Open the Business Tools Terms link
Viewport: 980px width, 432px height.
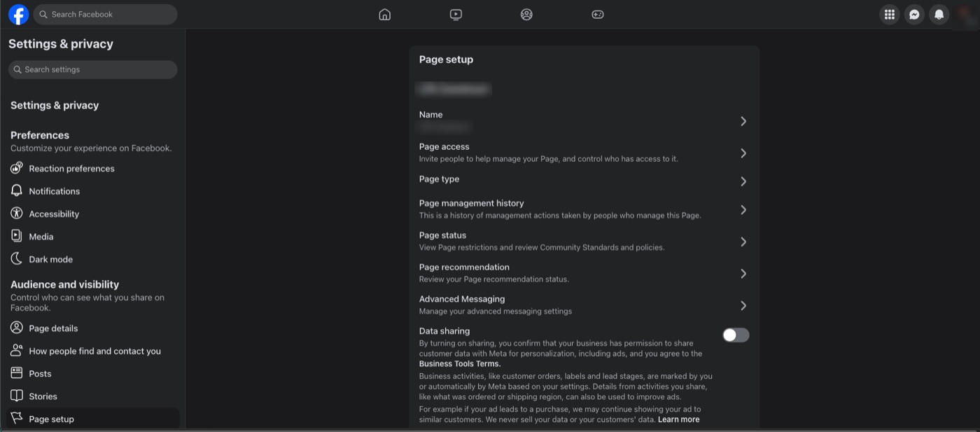tap(460, 364)
